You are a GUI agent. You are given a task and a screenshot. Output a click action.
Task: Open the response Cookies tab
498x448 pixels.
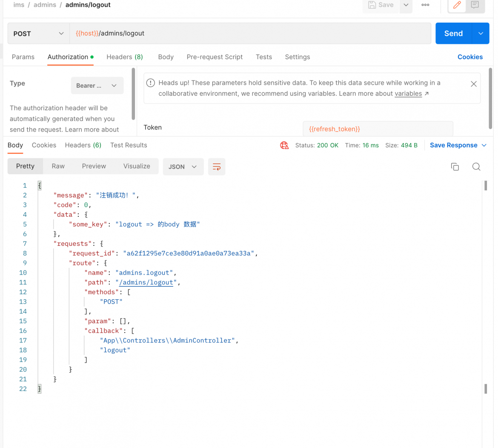44,145
